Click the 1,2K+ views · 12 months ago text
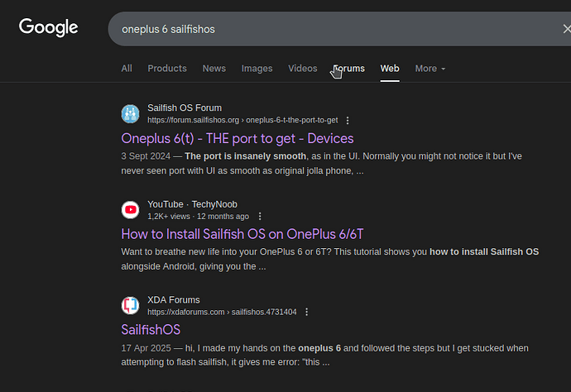 pyautogui.click(x=198, y=216)
